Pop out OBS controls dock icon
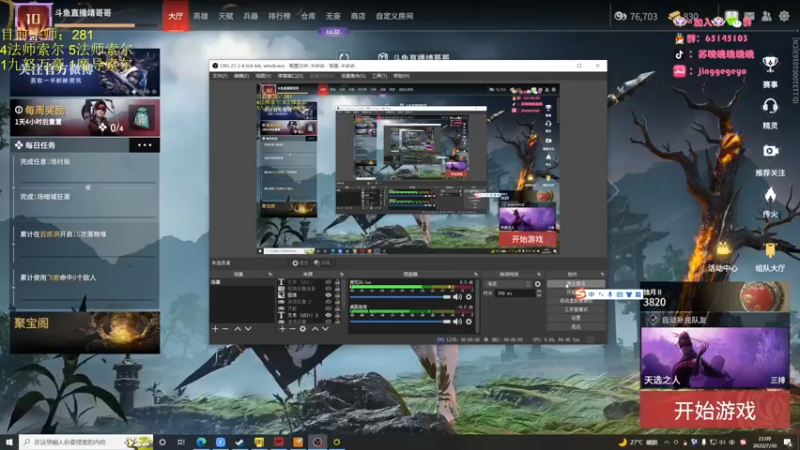 coord(602,274)
